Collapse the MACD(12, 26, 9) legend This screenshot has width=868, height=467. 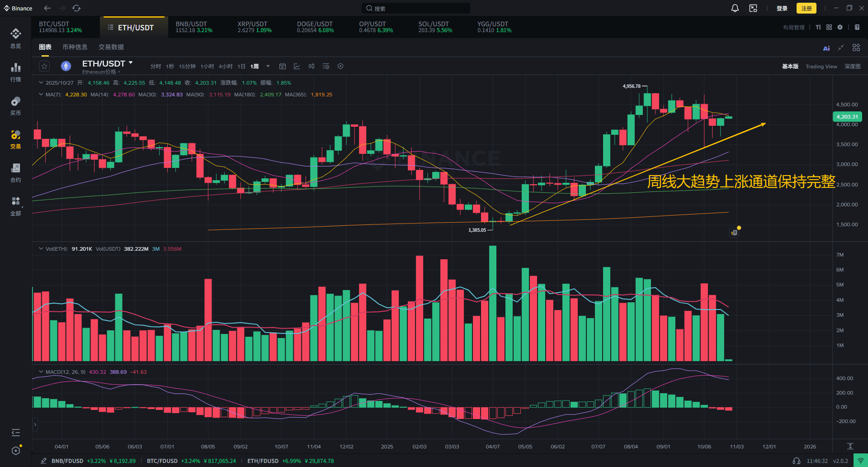pos(41,372)
